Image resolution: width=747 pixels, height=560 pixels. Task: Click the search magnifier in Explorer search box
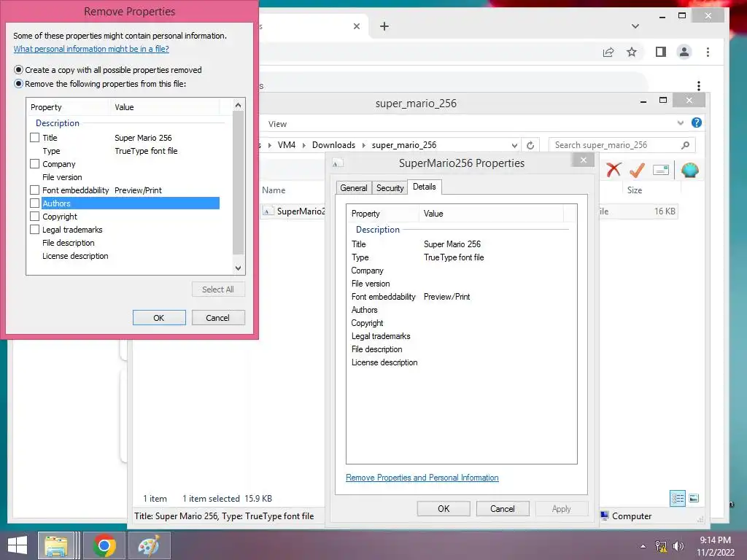685,145
